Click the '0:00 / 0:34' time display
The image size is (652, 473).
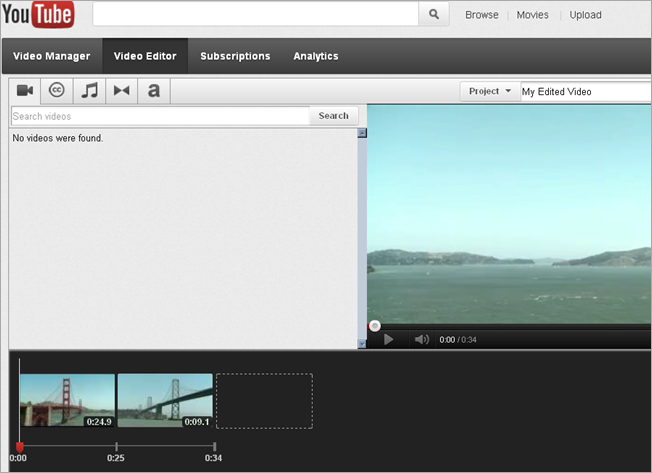tap(458, 340)
